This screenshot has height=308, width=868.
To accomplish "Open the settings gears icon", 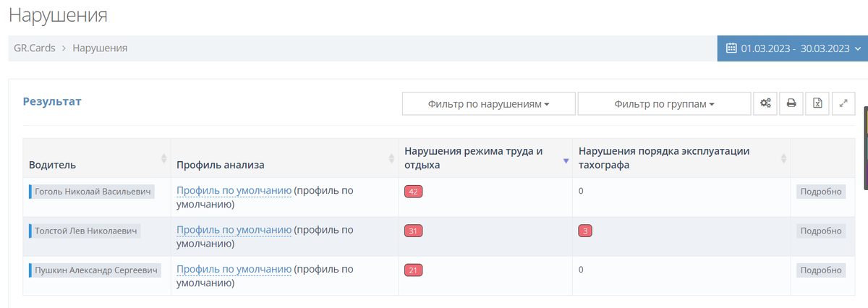I will (765, 103).
